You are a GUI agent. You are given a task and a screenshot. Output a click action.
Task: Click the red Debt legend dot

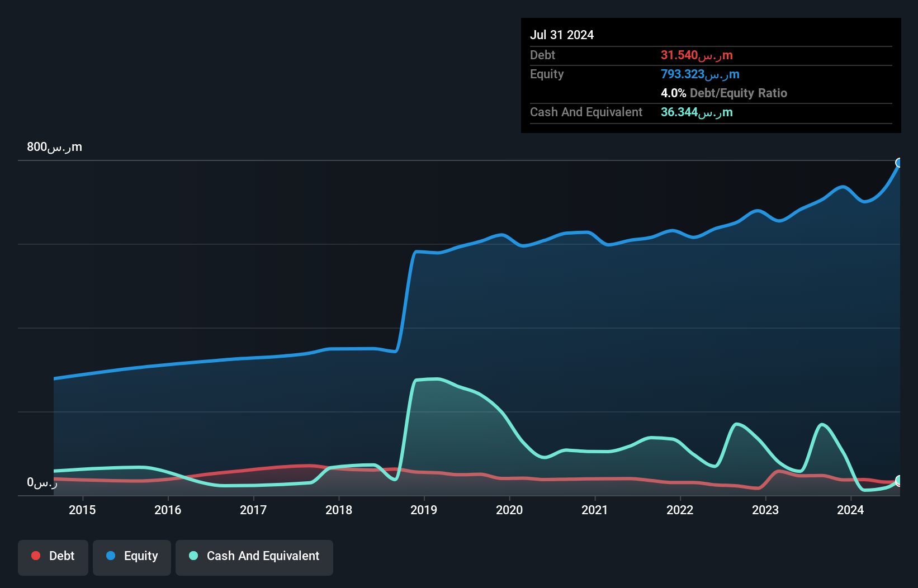[x=36, y=556]
